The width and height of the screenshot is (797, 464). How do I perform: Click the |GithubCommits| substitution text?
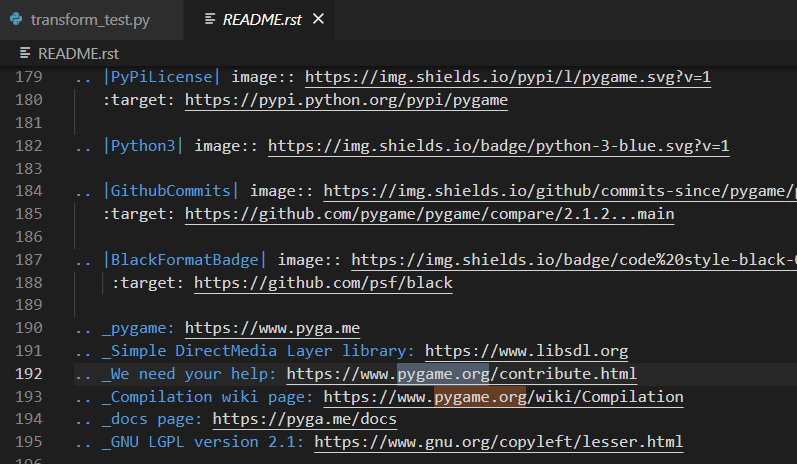[x=171, y=191]
